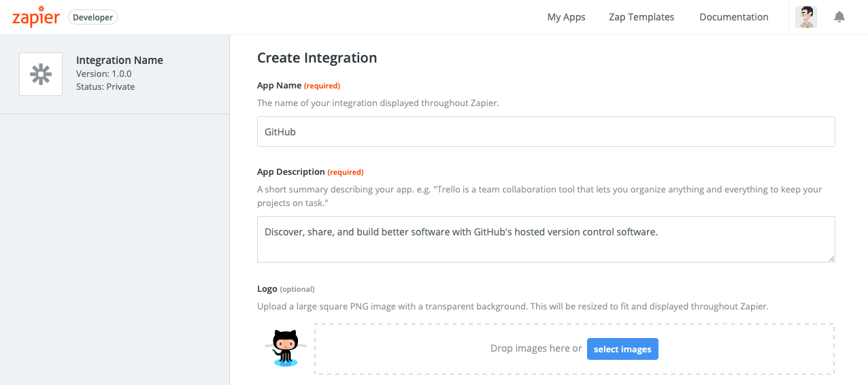Click the image drop zone area
The width and height of the screenshot is (868, 385).
click(x=574, y=349)
